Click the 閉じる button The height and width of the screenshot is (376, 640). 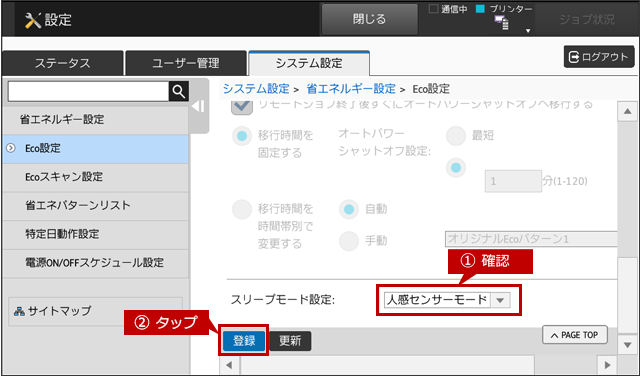(369, 19)
